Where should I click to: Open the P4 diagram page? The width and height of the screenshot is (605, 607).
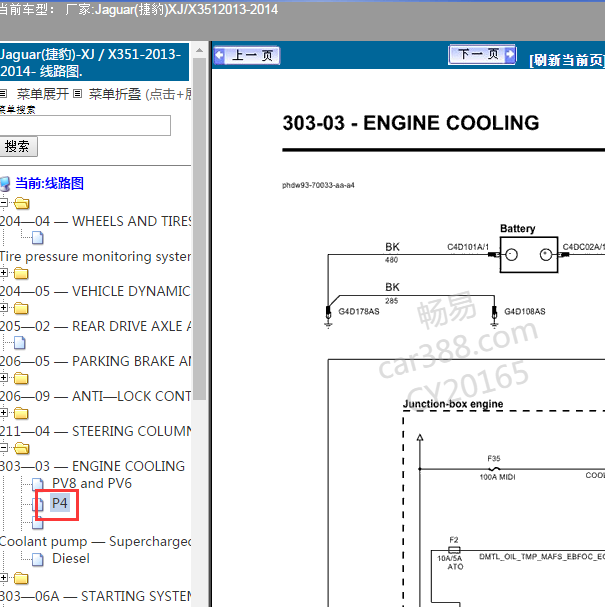[x=60, y=503]
